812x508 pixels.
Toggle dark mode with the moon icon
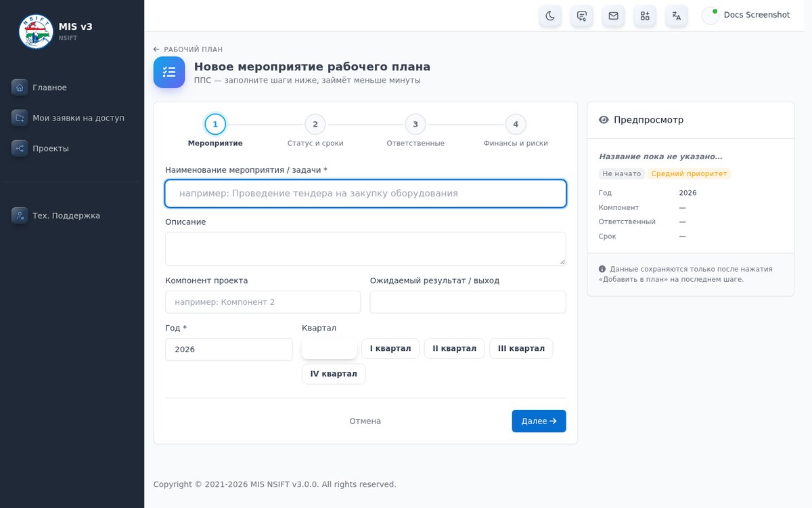(x=550, y=16)
